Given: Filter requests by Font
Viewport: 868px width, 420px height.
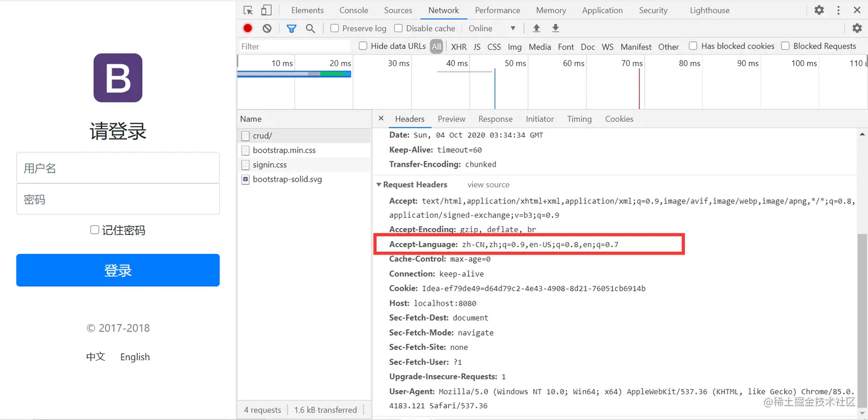Looking at the screenshot, I should 566,47.
